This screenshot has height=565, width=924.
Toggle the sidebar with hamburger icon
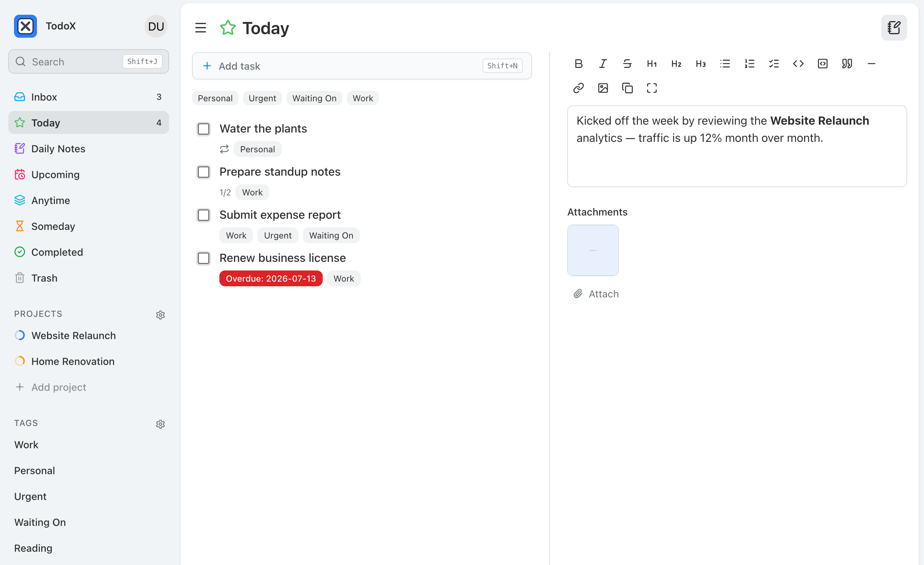pyautogui.click(x=201, y=28)
